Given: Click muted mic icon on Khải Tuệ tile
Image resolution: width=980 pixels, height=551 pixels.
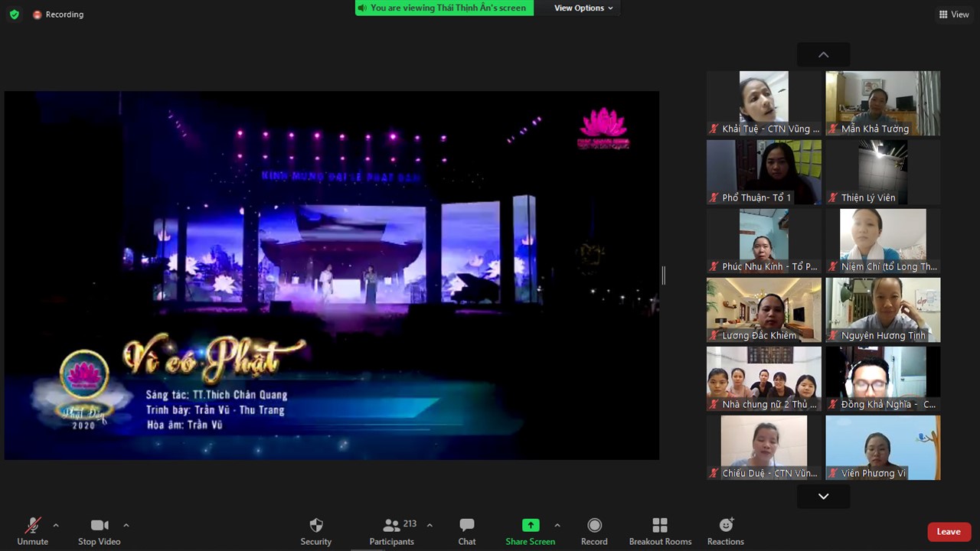Looking at the screenshot, I should 714,129.
